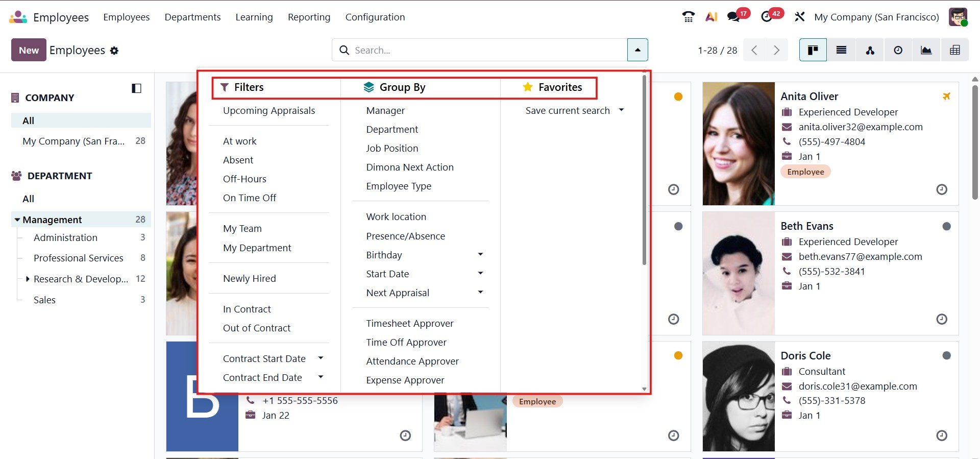Collapse the Management department tree
This screenshot has width=980, height=459.
point(17,220)
